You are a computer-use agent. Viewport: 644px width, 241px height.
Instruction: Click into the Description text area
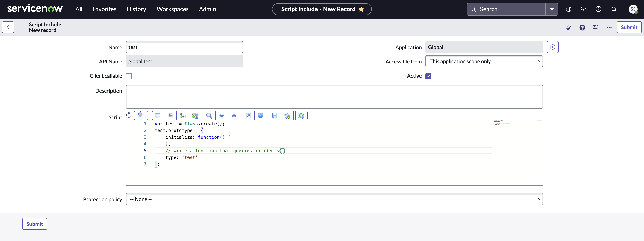click(334, 97)
